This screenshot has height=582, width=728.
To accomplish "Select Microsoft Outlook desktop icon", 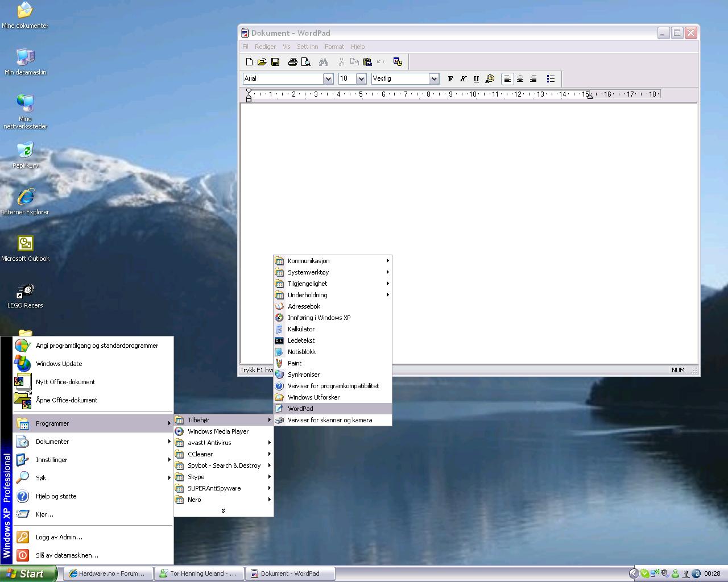I will (x=25, y=248).
